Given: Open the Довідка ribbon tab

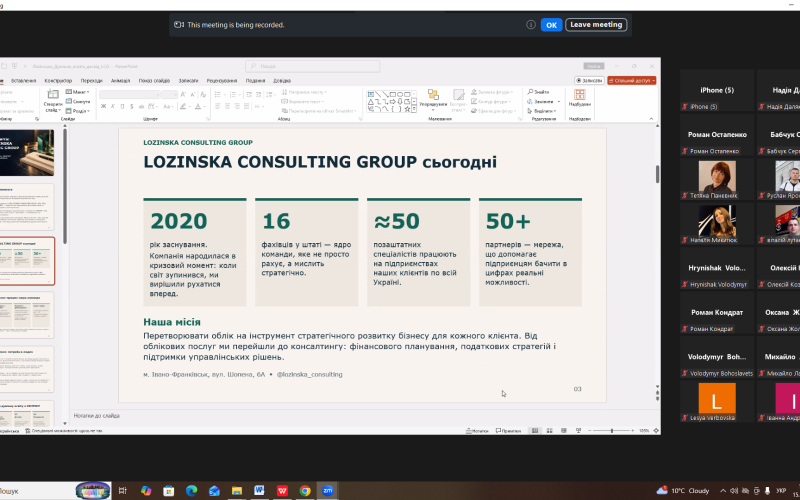Looking at the screenshot, I should pos(282,81).
